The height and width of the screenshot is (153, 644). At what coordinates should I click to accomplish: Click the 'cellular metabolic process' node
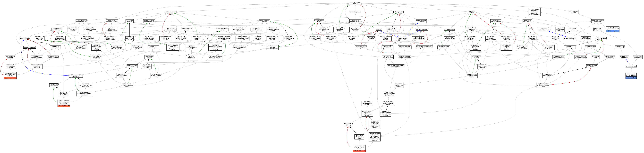tap(264, 21)
